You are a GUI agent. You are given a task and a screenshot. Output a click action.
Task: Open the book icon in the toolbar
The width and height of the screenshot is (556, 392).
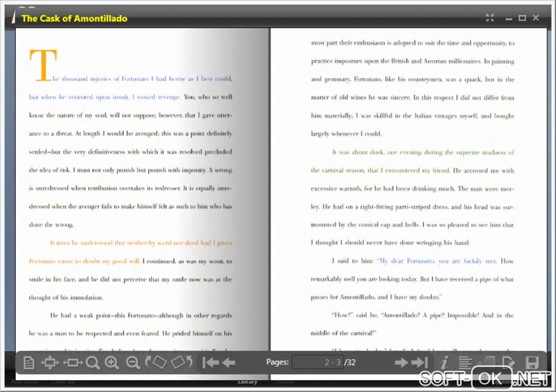coord(487,363)
